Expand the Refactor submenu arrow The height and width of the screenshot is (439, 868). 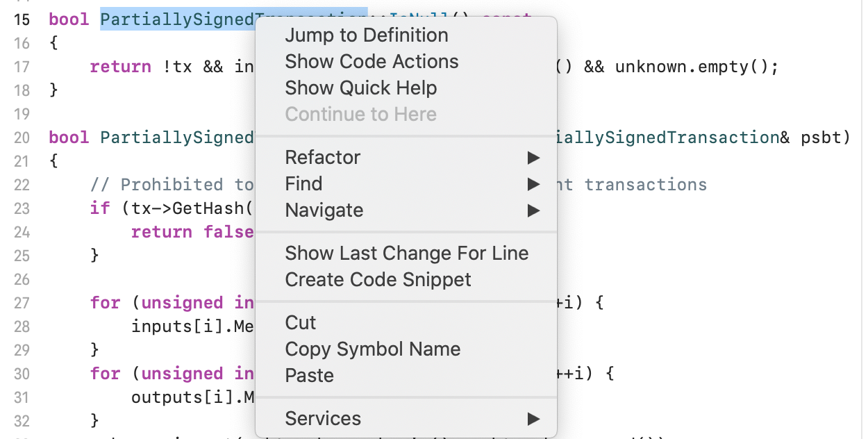pyautogui.click(x=533, y=158)
